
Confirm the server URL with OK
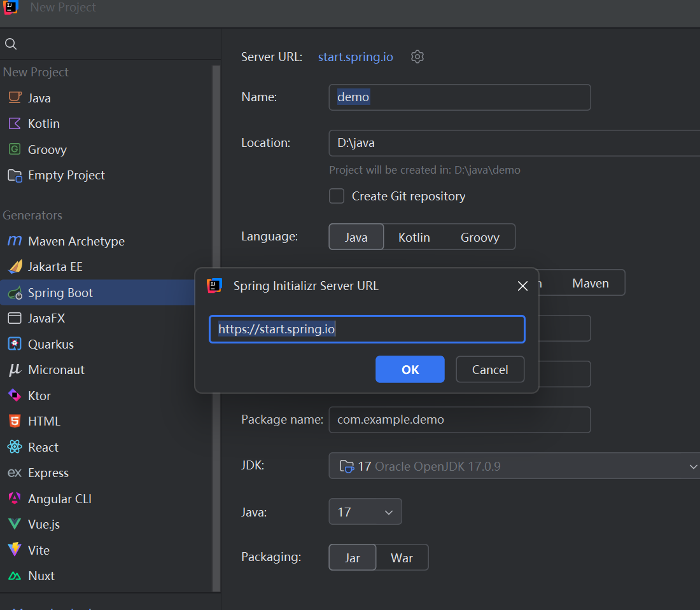coord(410,369)
